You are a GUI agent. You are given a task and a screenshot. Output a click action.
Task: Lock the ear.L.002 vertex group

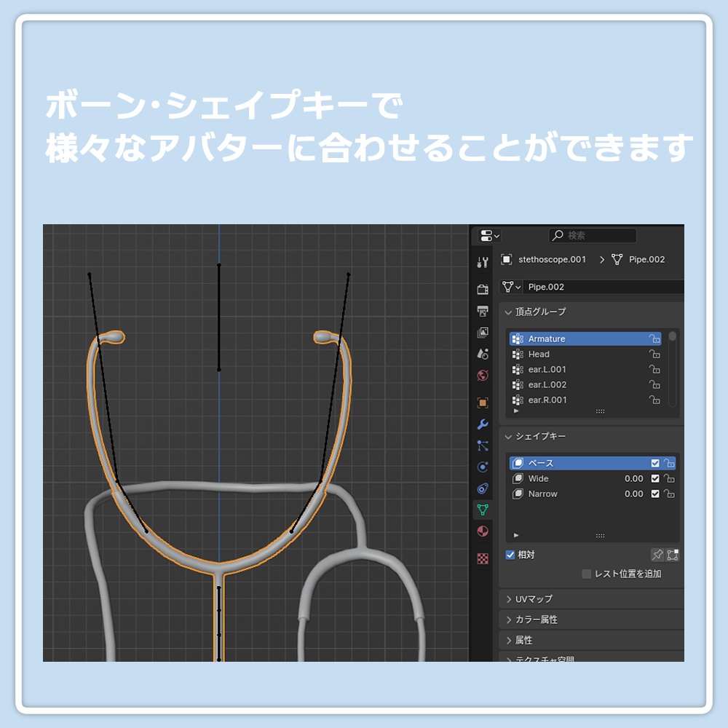654,384
